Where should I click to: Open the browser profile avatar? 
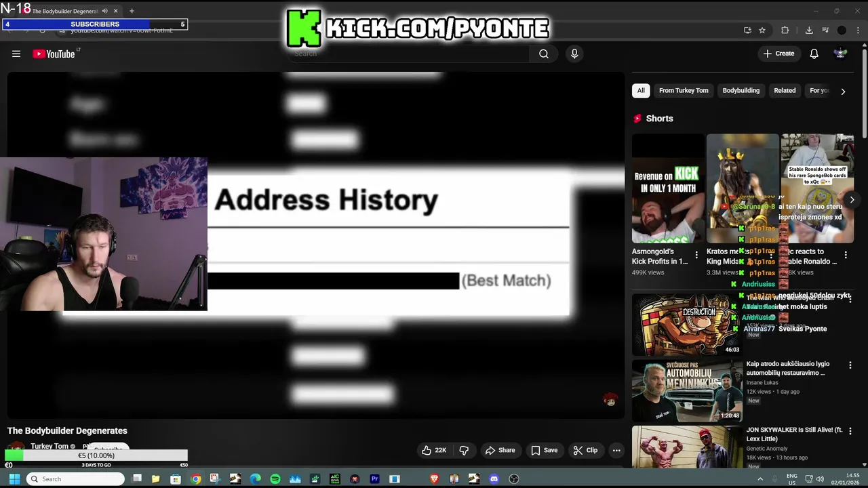(842, 30)
